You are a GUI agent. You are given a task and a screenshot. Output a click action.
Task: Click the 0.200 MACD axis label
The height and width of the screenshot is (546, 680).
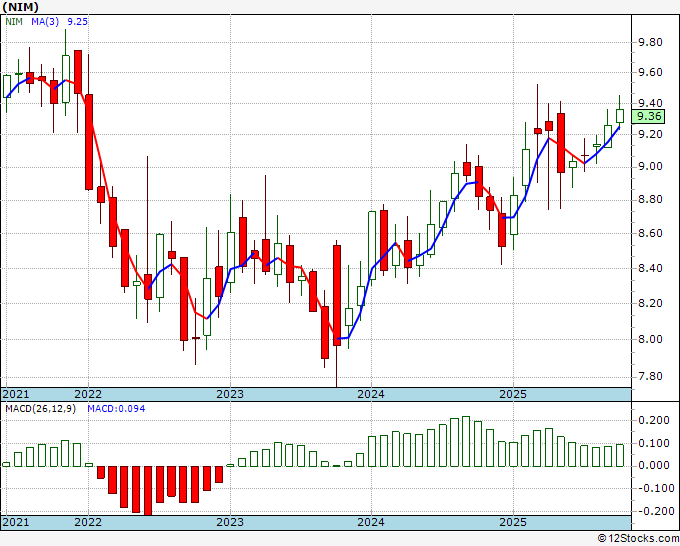pos(654,420)
